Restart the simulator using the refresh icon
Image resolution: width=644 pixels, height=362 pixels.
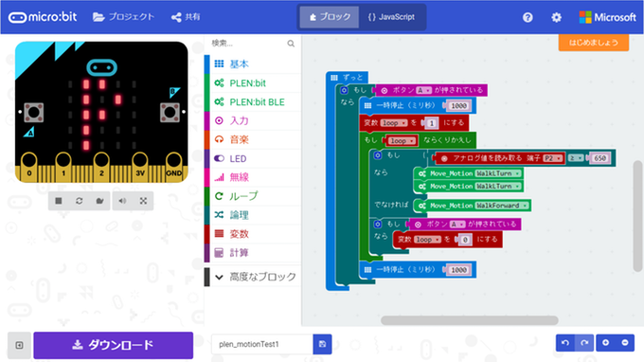pyautogui.click(x=80, y=201)
